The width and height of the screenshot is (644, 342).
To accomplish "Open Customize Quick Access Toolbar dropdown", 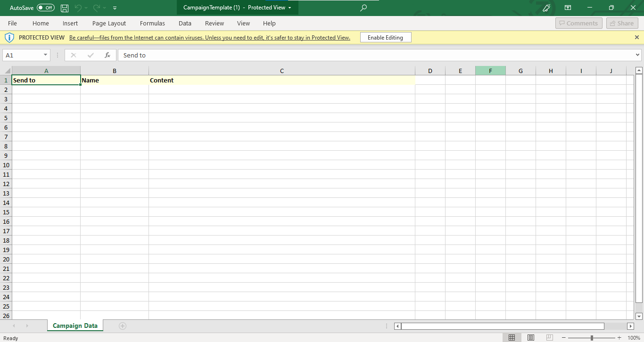I will (115, 8).
